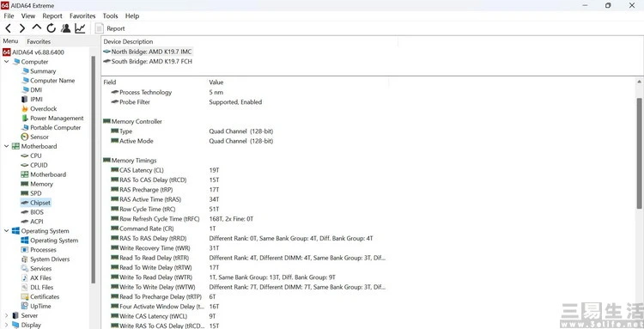The height and width of the screenshot is (329, 644).
Task: Select the Process Technology row
Action: [167, 93]
